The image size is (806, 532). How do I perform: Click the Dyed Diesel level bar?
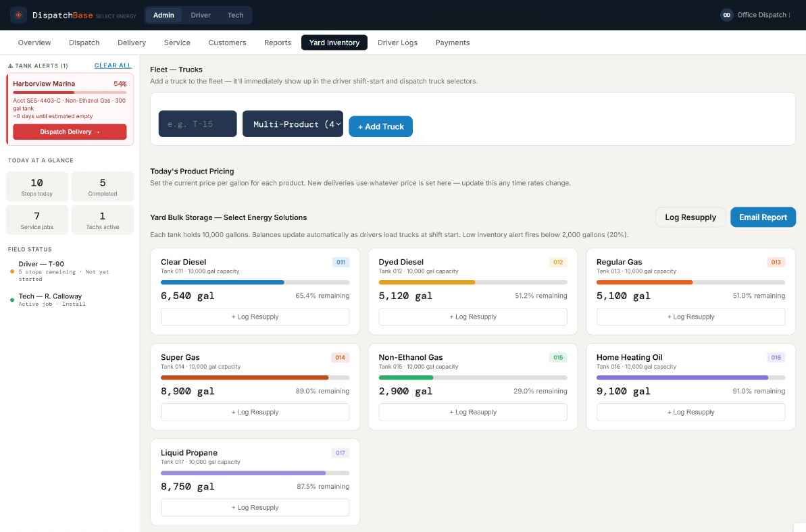(x=473, y=282)
